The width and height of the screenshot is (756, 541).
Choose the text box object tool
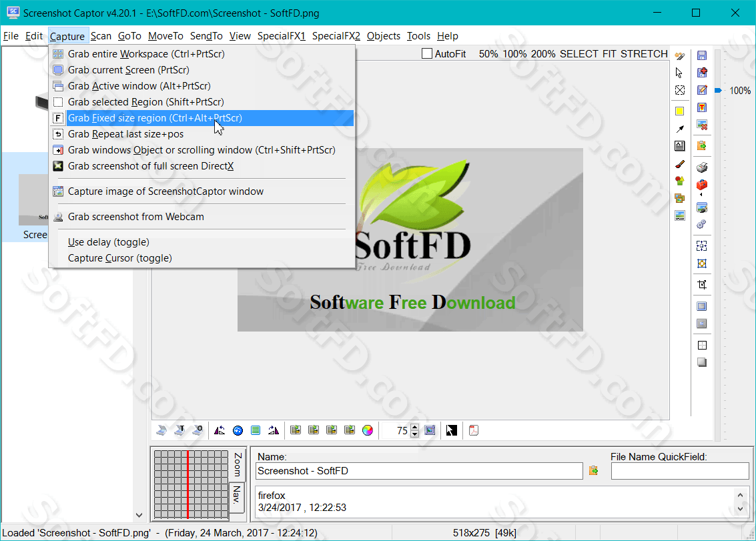click(x=680, y=146)
